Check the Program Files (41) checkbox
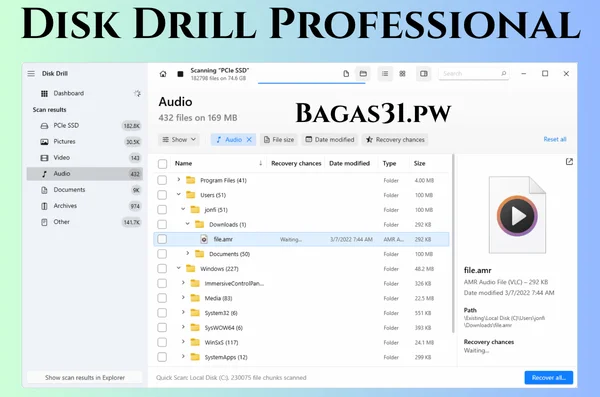 click(162, 180)
